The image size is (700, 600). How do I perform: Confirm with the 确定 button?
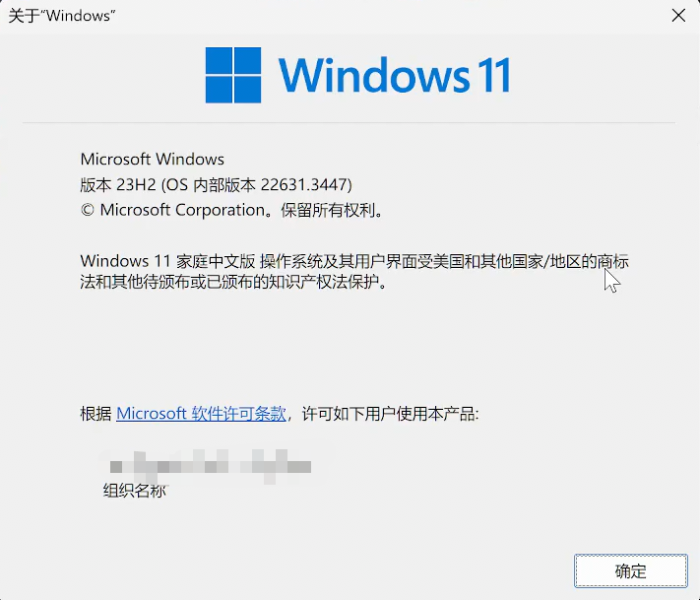tap(631, 571)
